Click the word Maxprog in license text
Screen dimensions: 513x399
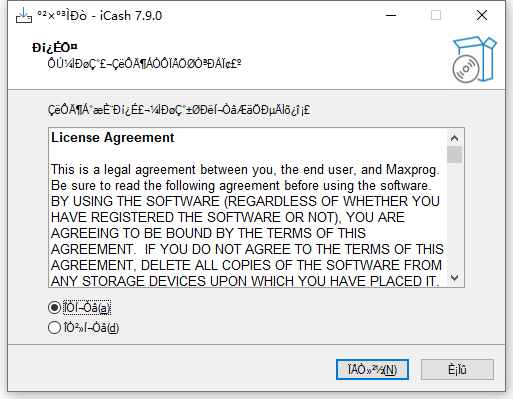click(x=412, y=169)
